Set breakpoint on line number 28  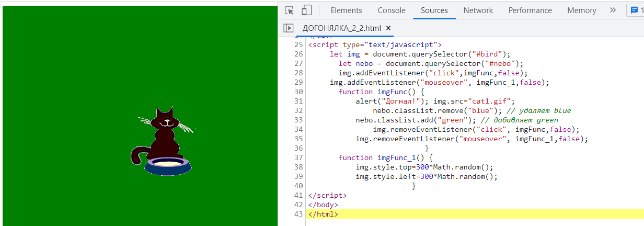pyautogui.click(x=298, y=73)
